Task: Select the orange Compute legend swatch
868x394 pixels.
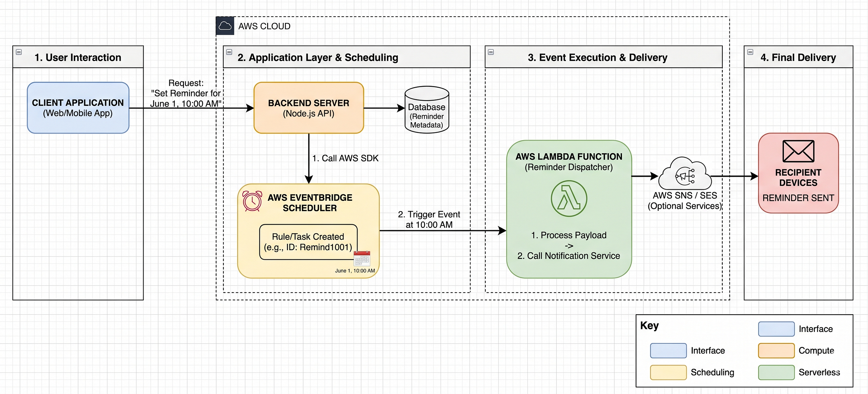Action: pos(776,351)
